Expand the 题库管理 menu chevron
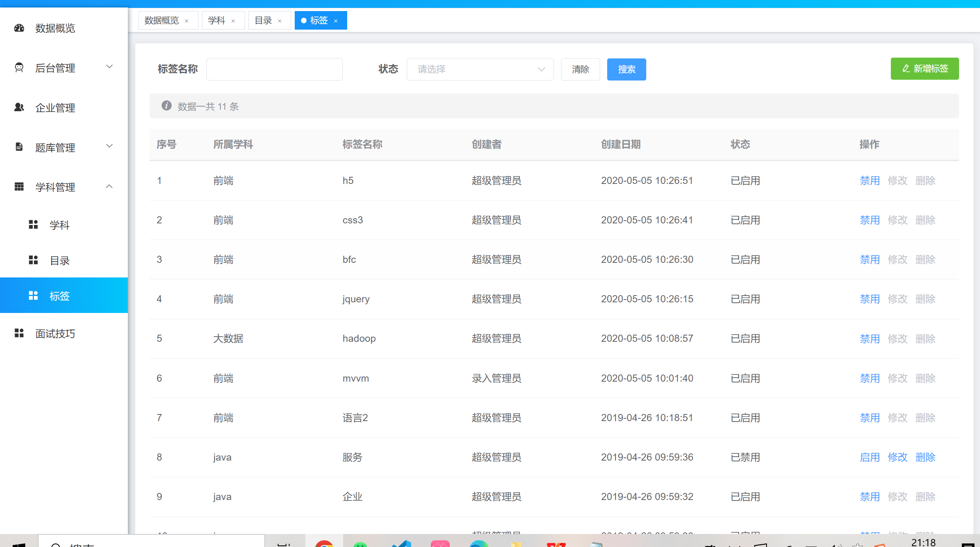Viewport: 980px width, 547px height. tap(109, 146)
